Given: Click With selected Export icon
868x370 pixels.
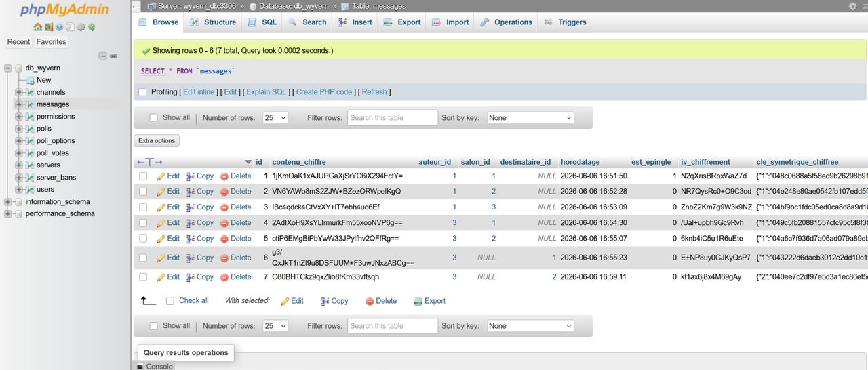Looking at the screenshot, I should click(x=418, y=301).
